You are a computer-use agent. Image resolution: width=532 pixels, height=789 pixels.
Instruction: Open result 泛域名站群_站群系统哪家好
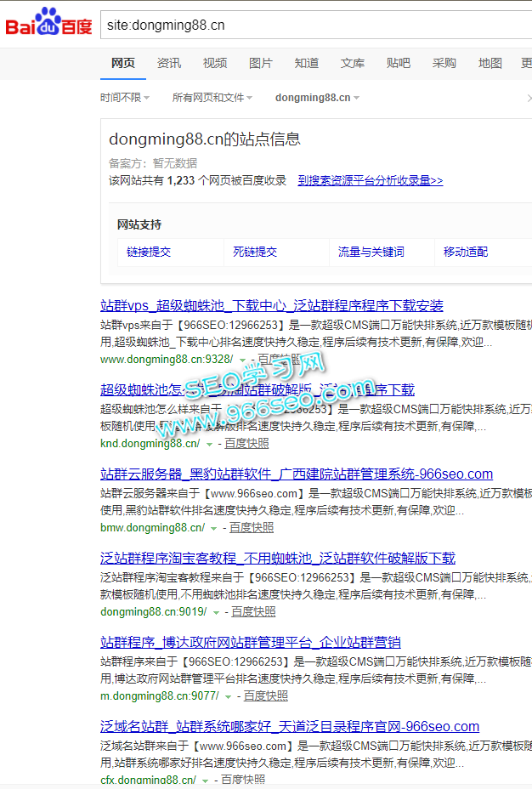pos(290,727)
